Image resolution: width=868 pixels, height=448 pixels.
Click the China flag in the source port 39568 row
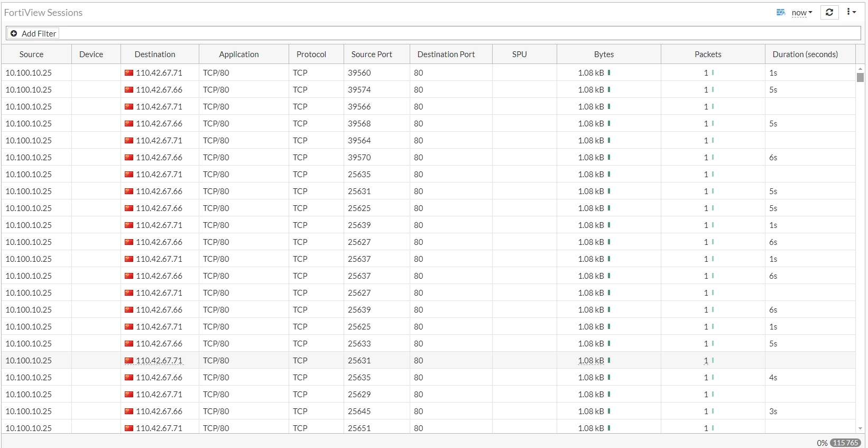[129, 124]
